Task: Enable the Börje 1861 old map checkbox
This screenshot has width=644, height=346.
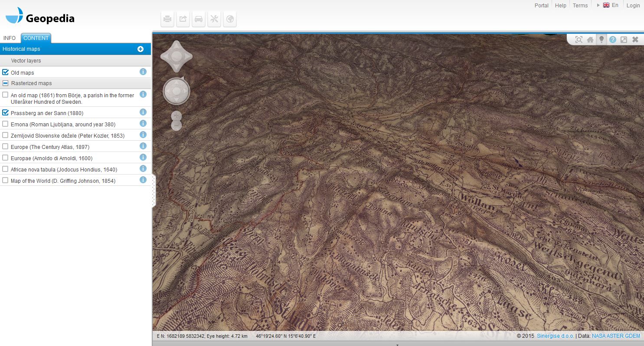Action: [5, 95]
